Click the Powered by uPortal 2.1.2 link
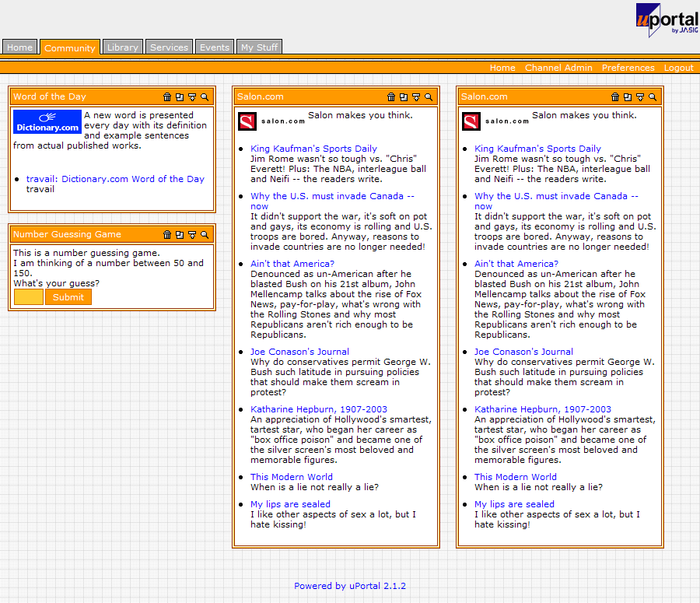This screenshot has height=603, width=700. 350,586
